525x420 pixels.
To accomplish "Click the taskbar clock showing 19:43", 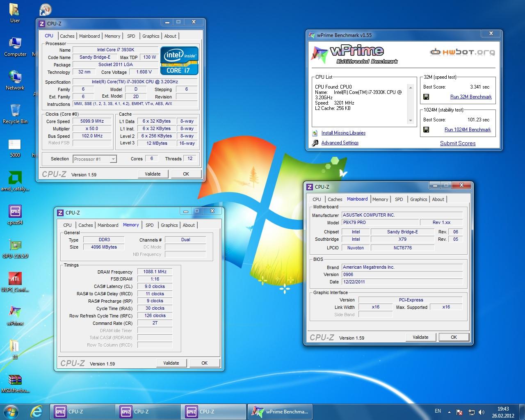I will tap(503, 412).
